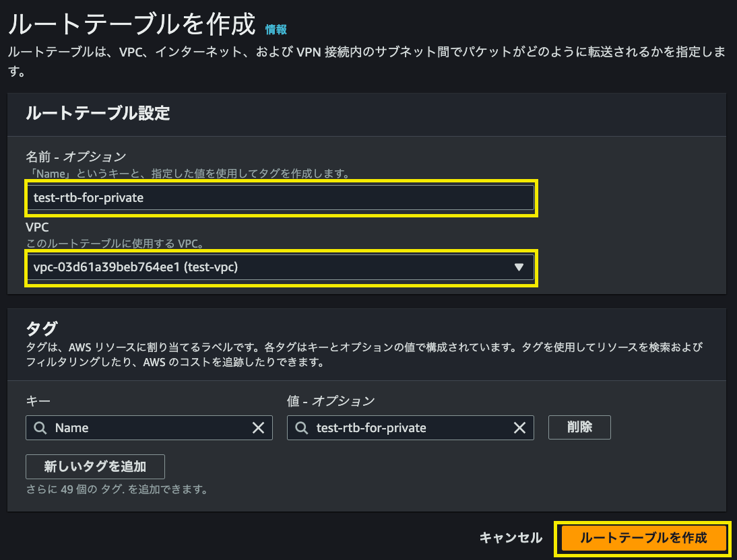Click search icon in value field
The width and height of the screenshot is (737, 560).
(302, 427)
